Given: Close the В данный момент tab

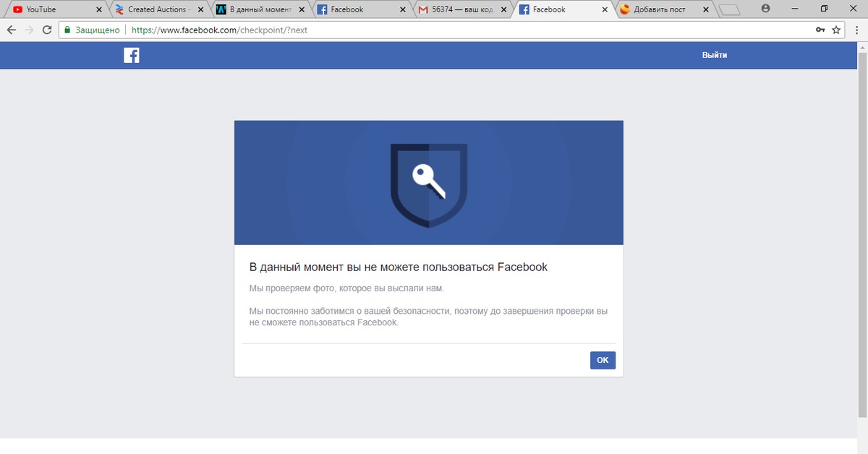Looking at the screenshot, I should [x=301, y=9].
